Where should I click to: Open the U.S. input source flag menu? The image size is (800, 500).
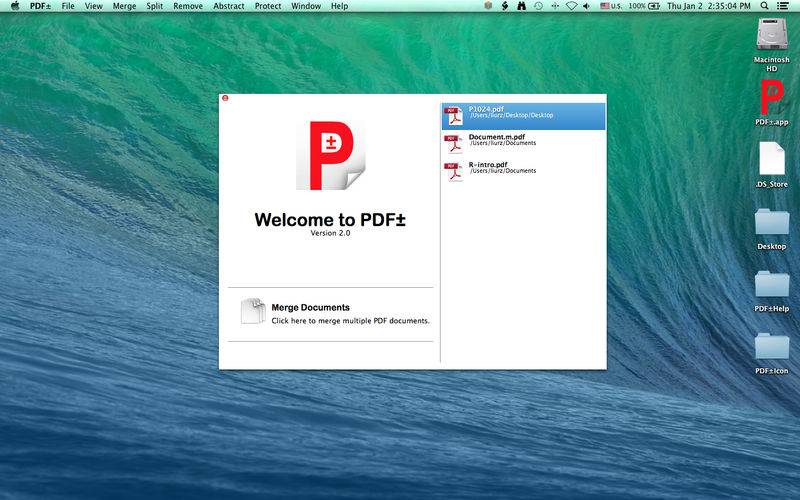click(611, 6)
